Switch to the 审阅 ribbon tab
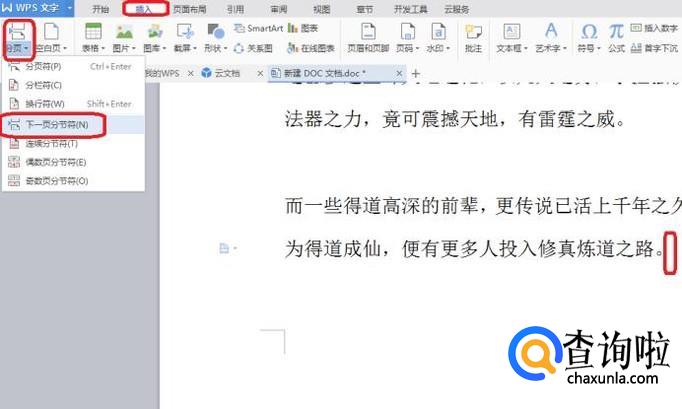Screen dimensions: 682x409 (x=278, y=9)
